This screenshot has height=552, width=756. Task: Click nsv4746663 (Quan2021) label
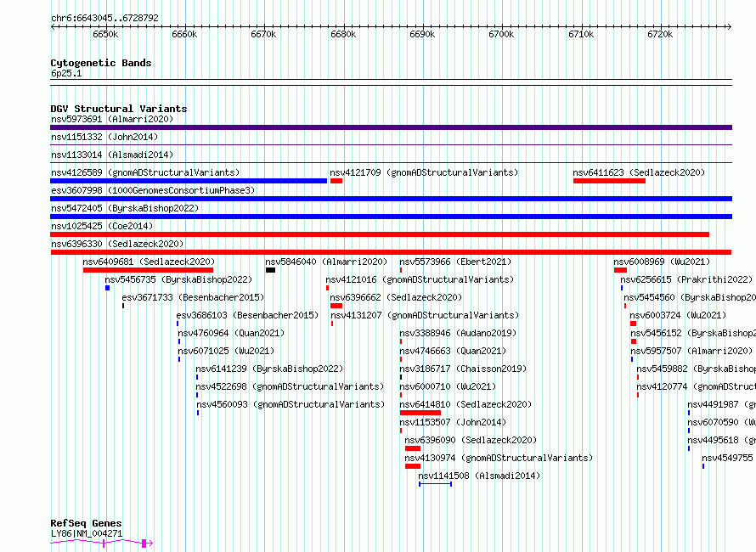click(453, 351)
